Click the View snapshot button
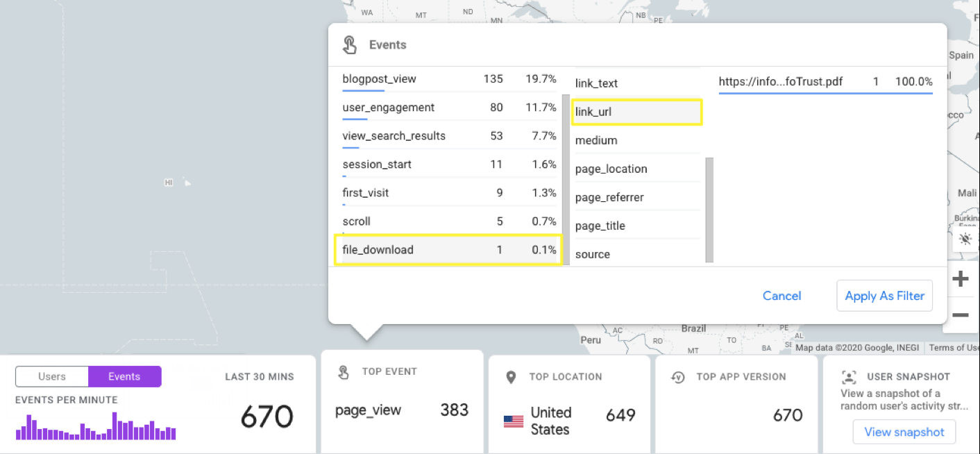This screenshot has width=980, height=454. (904, 431)
